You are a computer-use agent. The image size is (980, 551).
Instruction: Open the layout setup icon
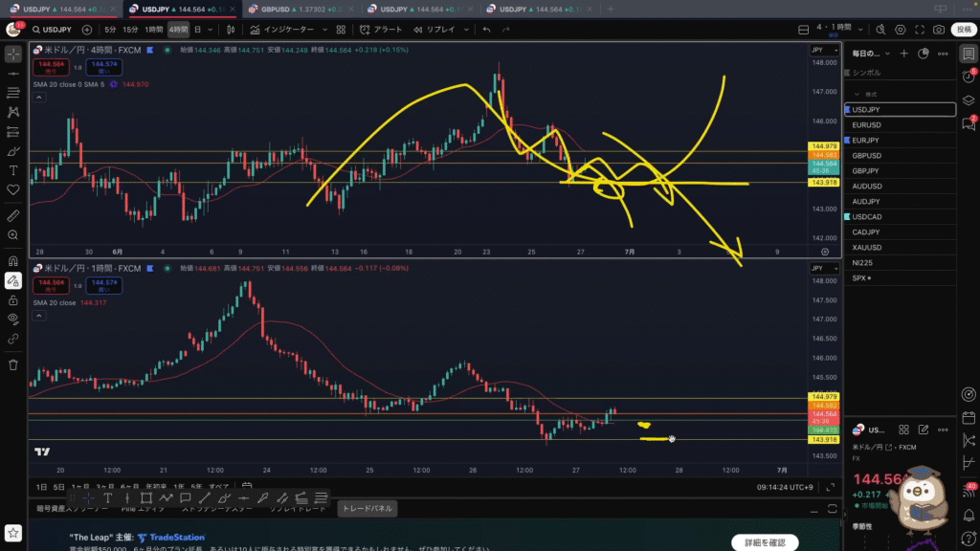tap(804, 30)
